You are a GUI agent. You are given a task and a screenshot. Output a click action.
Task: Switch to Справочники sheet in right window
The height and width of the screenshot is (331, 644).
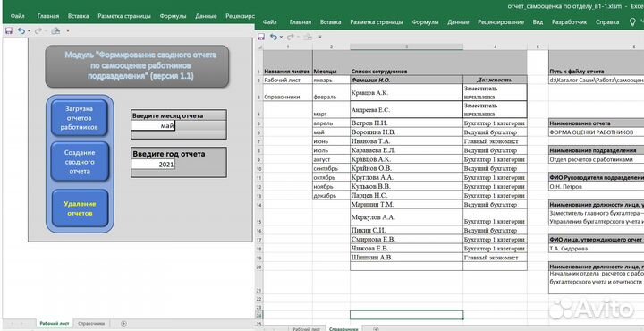point(344,329)
